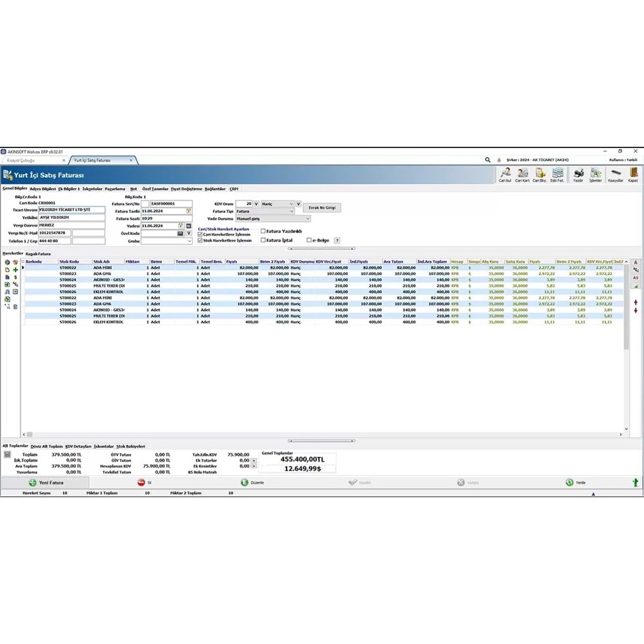
Task: Enable the e-Belge checkbox
Action: tap(309, 240)
